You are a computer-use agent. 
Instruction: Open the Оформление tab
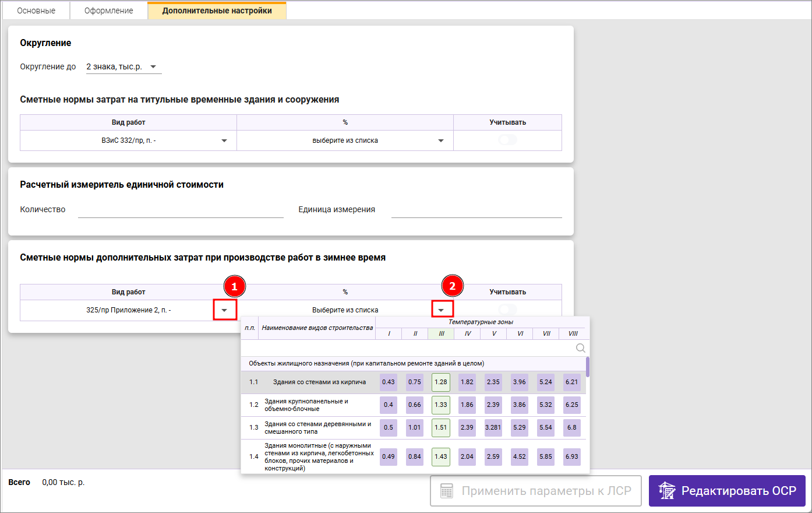[108, 10]
